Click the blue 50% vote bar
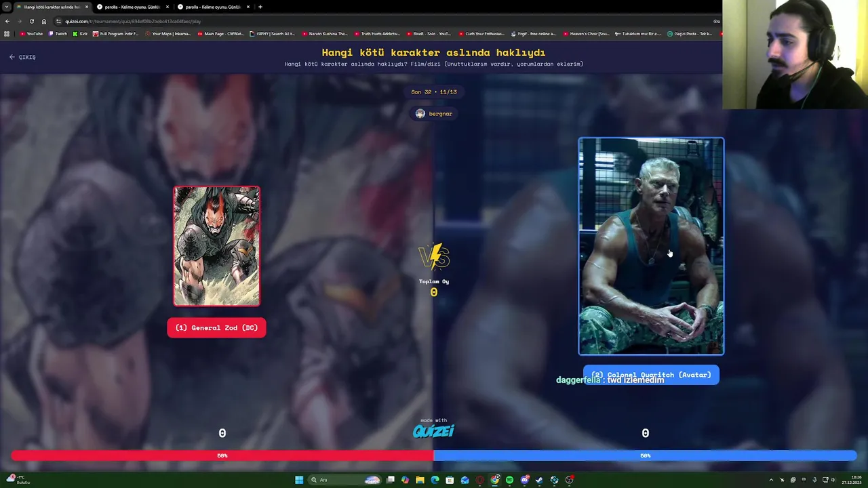Image resolution: width=868 pixels, height=488 pixels. [x=645, y=455]
